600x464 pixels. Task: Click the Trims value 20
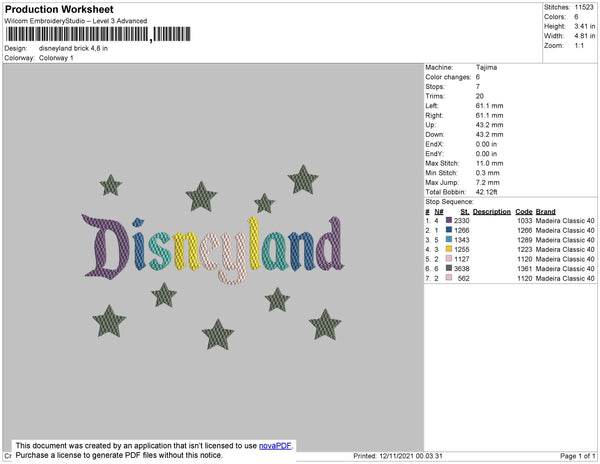point(480,96)
